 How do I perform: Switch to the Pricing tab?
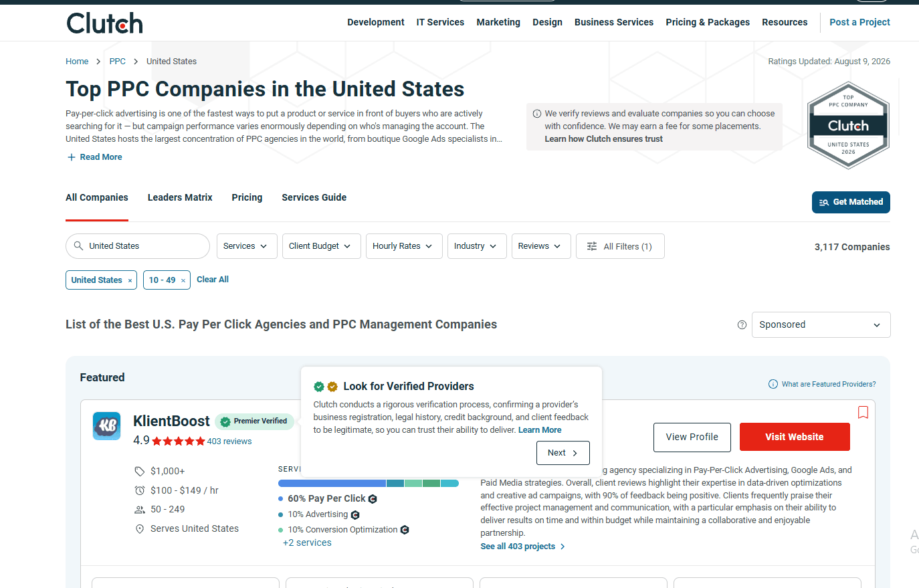tap(247, 198)
